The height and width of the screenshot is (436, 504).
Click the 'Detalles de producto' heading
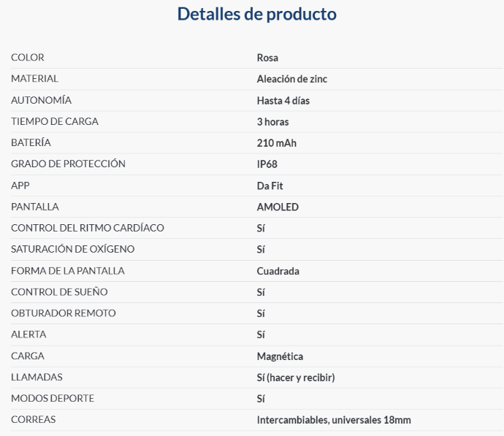coord(256,14)
